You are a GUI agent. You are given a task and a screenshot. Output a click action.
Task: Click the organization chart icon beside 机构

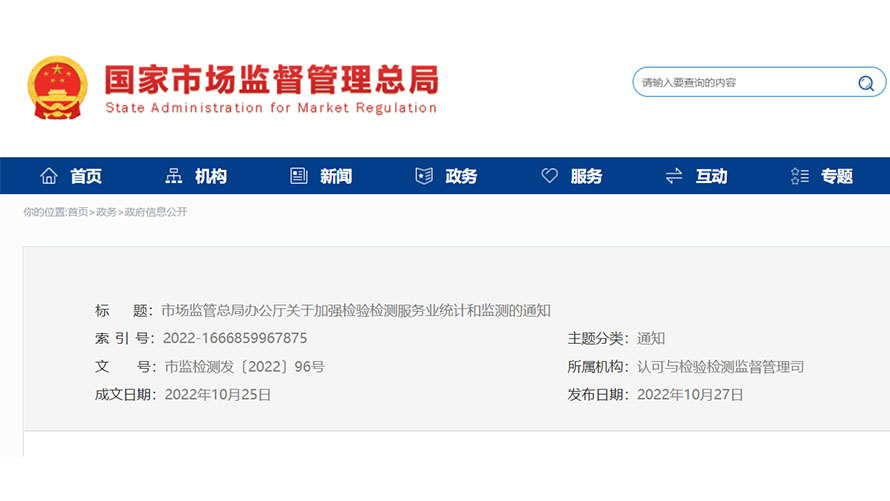174,176
